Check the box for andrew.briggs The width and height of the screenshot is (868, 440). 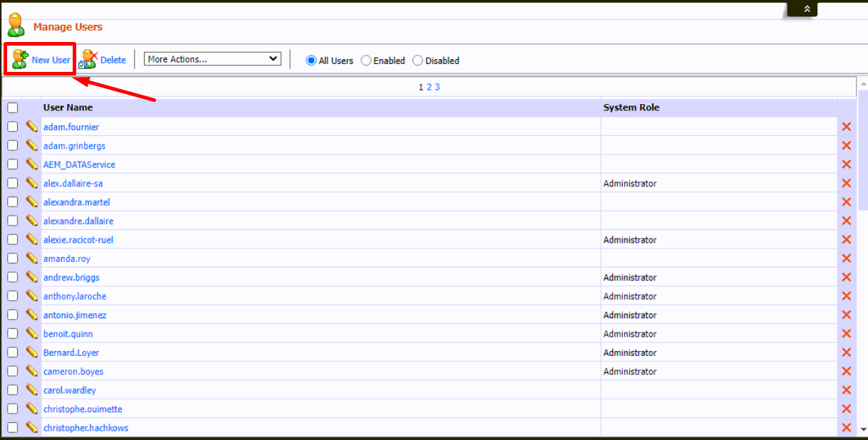point(13,278)
